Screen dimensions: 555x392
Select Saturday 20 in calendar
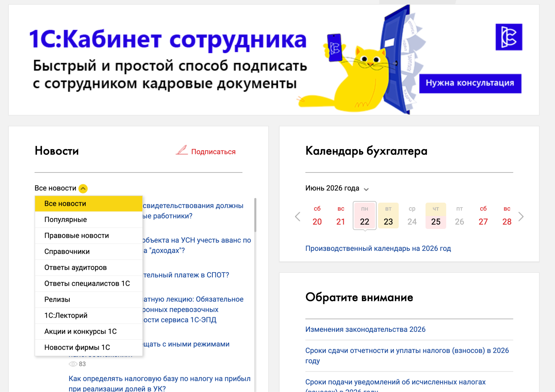point(317,216)
